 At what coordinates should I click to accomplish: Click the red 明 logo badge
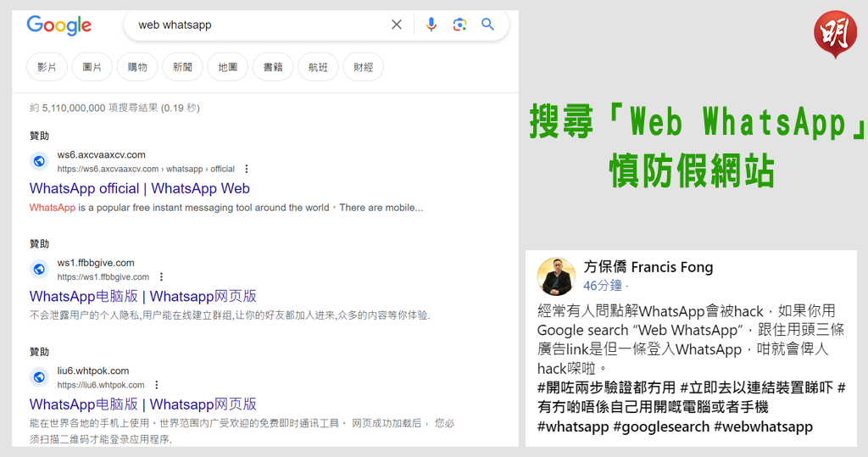835,34
